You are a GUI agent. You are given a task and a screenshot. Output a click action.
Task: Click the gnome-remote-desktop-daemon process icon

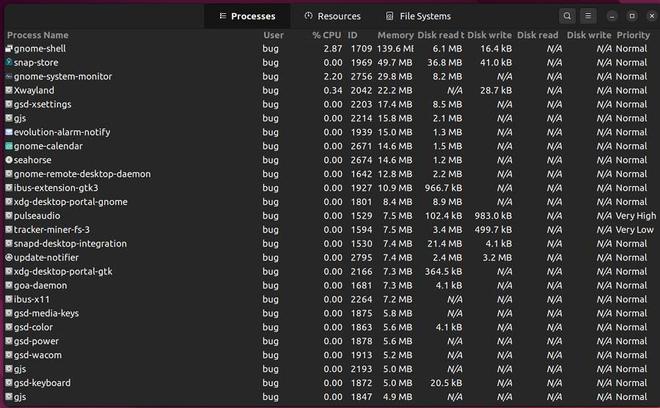[9, 173]
